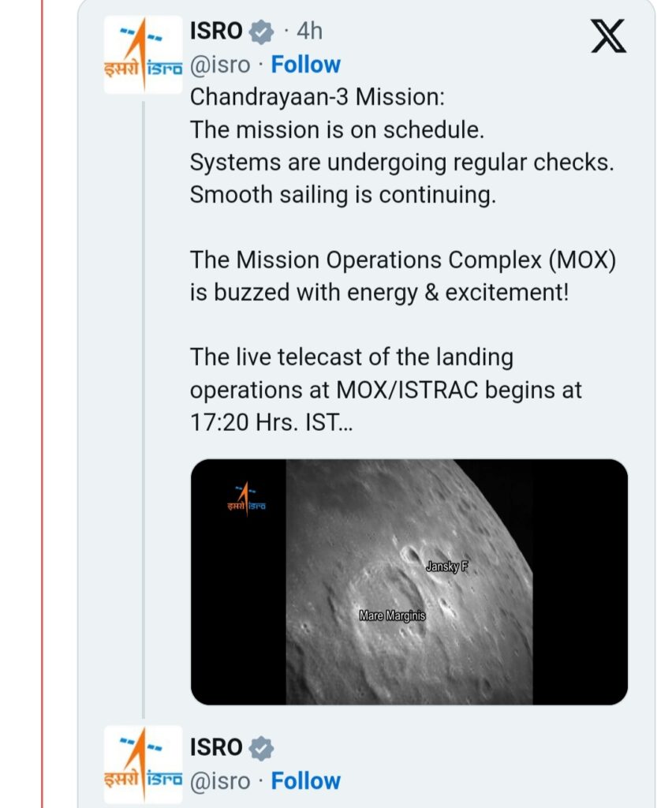Click the verified badge beside top ISRO name
The width and height of the screenshot is (672, 808).
coord(262,32)
